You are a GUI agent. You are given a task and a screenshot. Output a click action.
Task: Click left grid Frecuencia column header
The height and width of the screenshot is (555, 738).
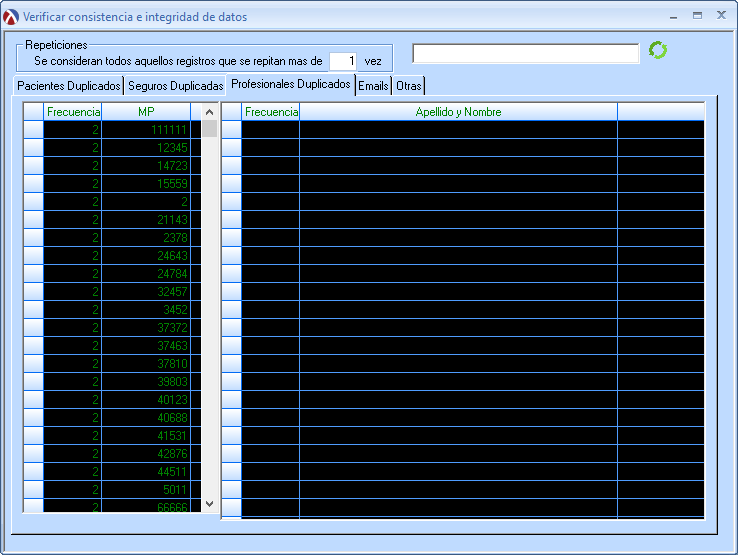tap(72, 112)
